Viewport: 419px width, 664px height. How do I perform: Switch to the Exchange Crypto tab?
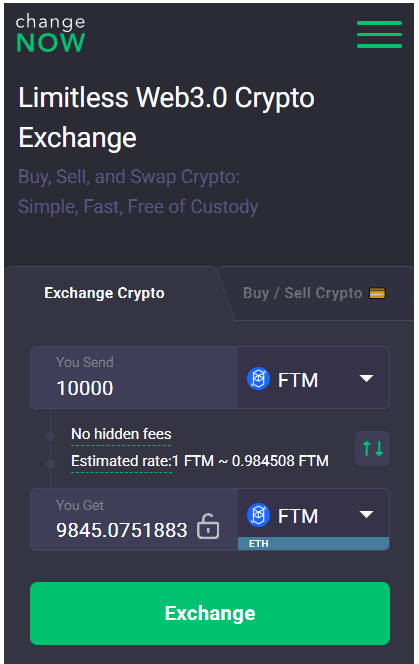tap(104, 293)
